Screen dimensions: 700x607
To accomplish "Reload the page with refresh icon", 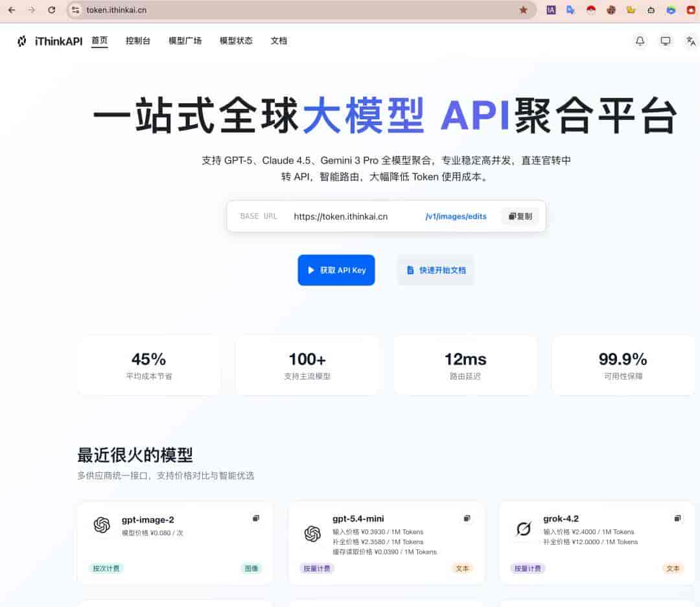I will pyautogui.click(x=51, y=10).
